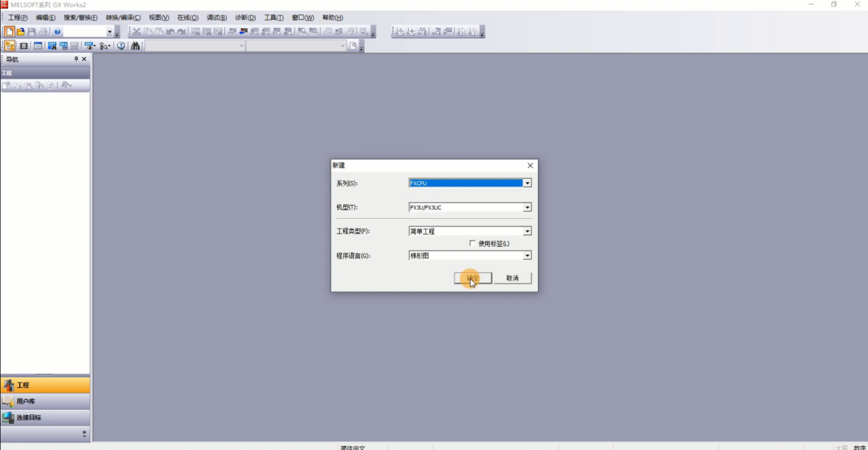Image resolution: width=868 pixels, height=450 pixels.
Task: Click the first toolbar's overflow options arrow
Action: coord(117,33)
